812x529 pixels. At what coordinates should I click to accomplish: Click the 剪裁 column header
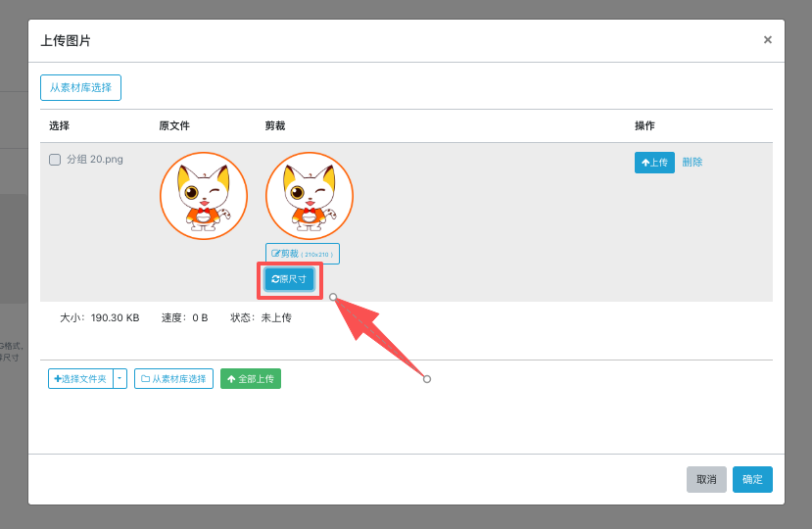click(x=275, y=126)
